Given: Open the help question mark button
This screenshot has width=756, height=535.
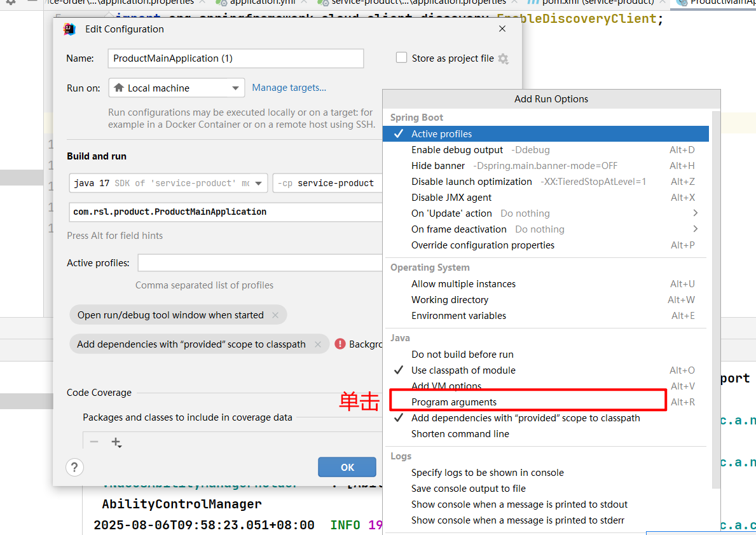Looking at the screenshot, I should click(74, 467).
